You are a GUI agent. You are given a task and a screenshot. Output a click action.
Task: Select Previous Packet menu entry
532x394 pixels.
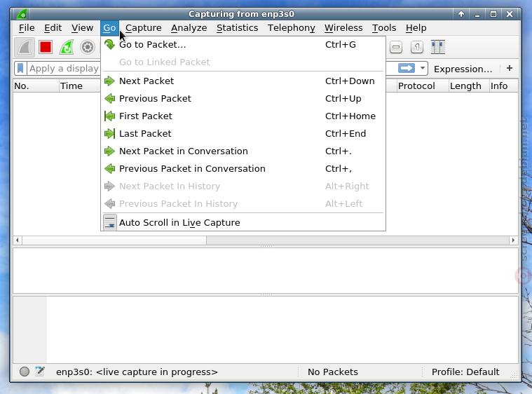coord(243,98)
